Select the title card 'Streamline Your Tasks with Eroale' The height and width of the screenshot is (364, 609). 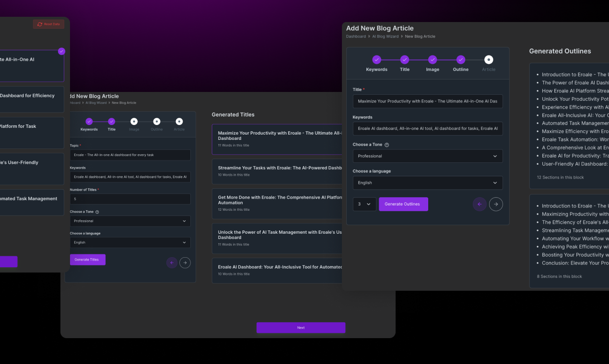coord(277,171)
